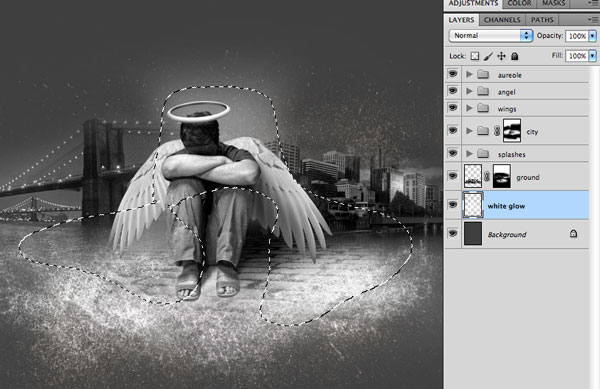Screen dimensions: 600x389
Task: Click the Fill percentage input field
Action: (x=577, y=56)
